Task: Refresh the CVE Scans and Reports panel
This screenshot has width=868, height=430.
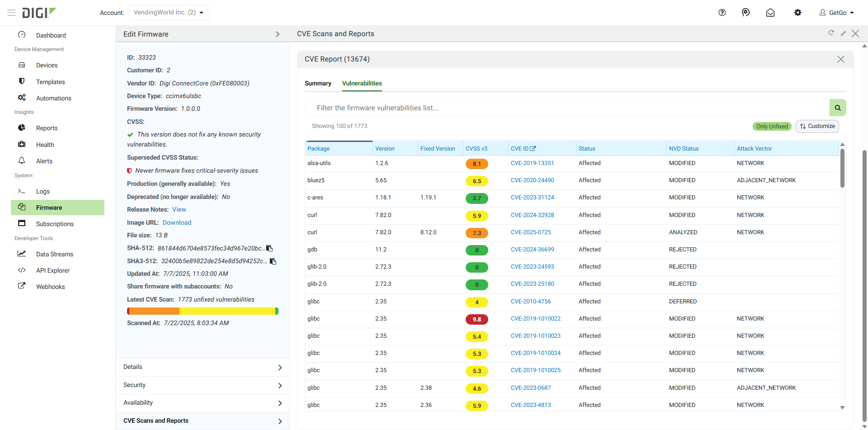Action: 831,33
